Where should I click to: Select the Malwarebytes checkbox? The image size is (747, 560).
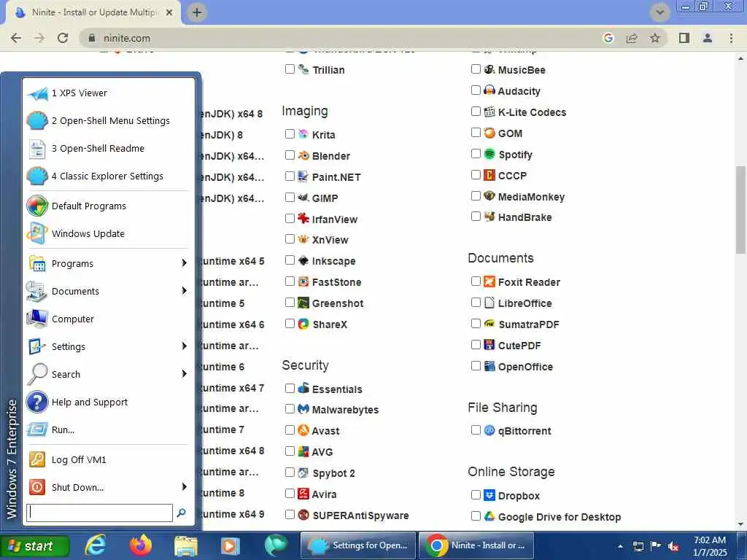pos(290,409)
